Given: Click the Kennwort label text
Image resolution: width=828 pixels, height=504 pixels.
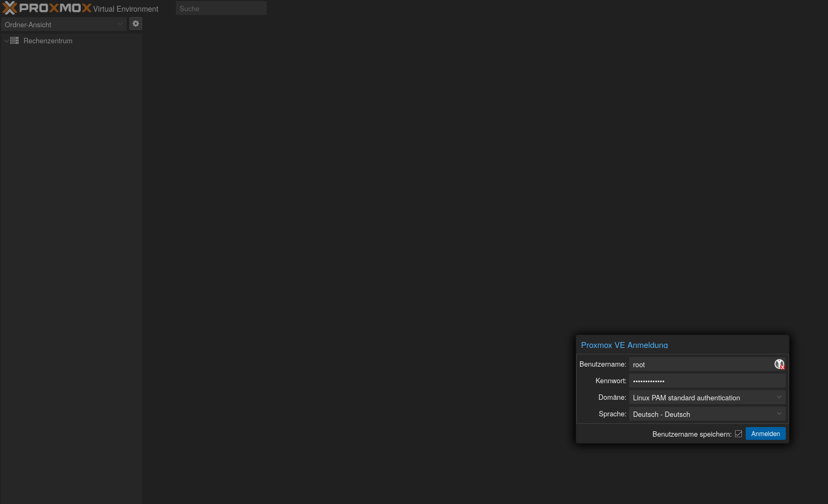Looking at the screenshot, I should (x=611, y=381).
